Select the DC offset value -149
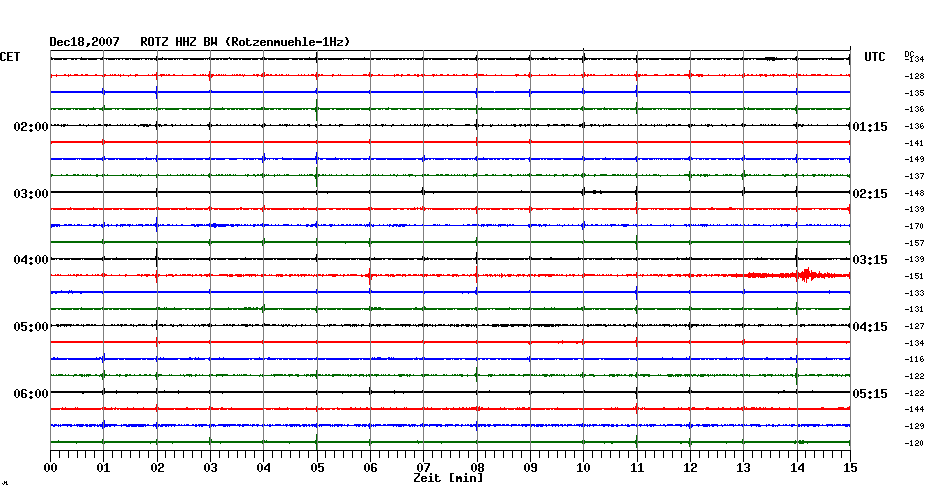 point(915,160)
